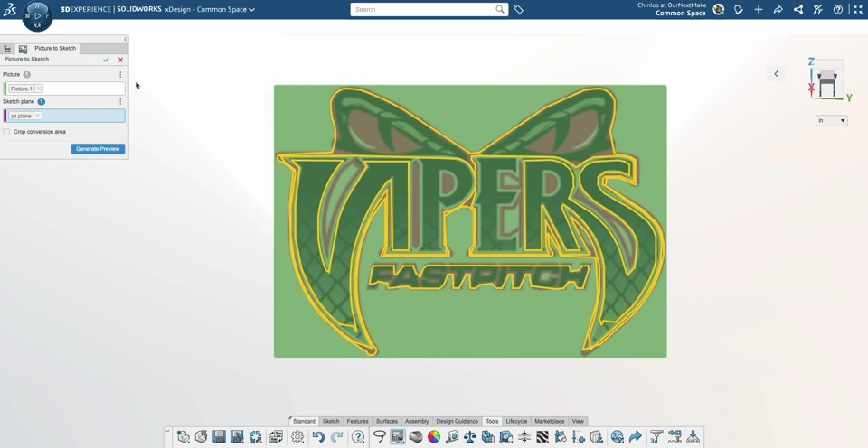Viewport: 868px width, 448px height.
Task: Open the units dropdown showing 'in'
Action: 832,120
